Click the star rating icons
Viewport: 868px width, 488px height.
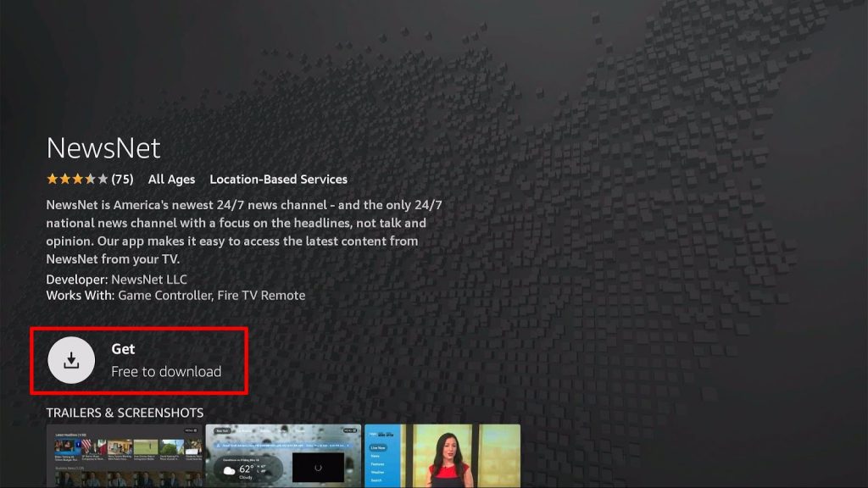(x=77, y=179)
